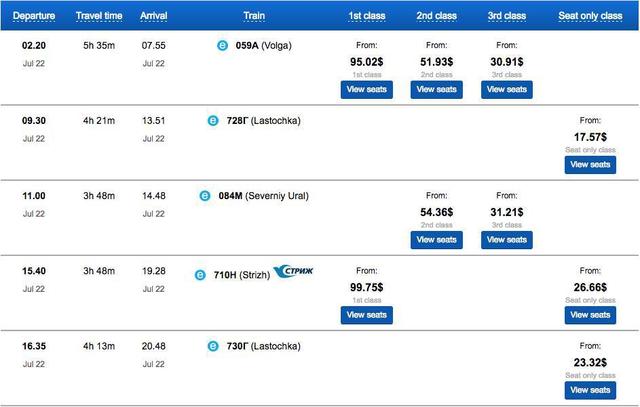View seat only class seats for 17.57$
The width and height of the screenshot is (640, 407).
point(590,164)
